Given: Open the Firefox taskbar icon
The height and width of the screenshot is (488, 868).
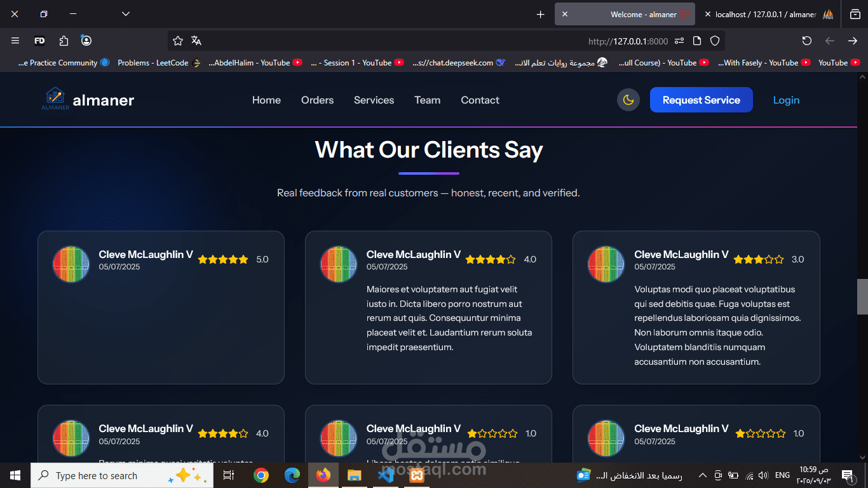Looking at the screenshot, I should click(323, 475).
